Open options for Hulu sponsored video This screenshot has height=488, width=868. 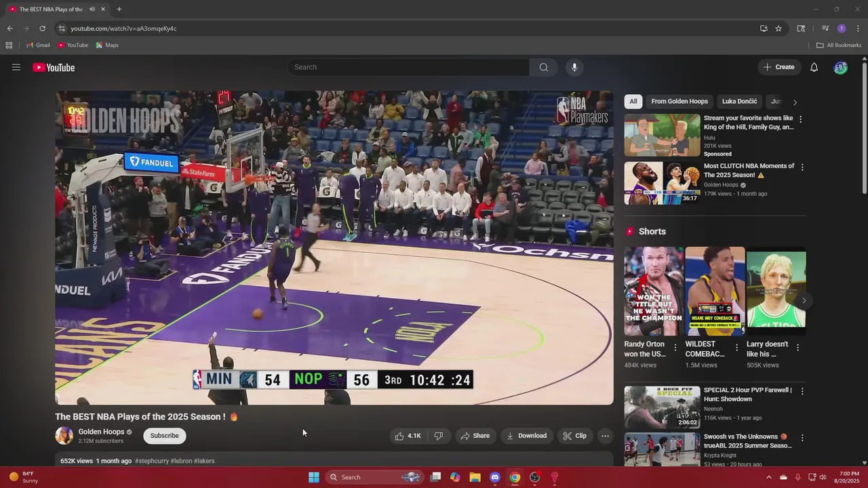(x=800, y=119)
